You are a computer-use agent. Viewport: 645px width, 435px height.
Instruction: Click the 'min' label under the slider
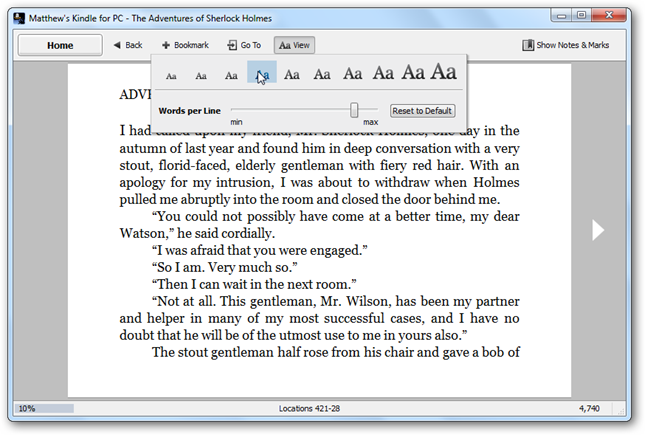click(236, 122)
